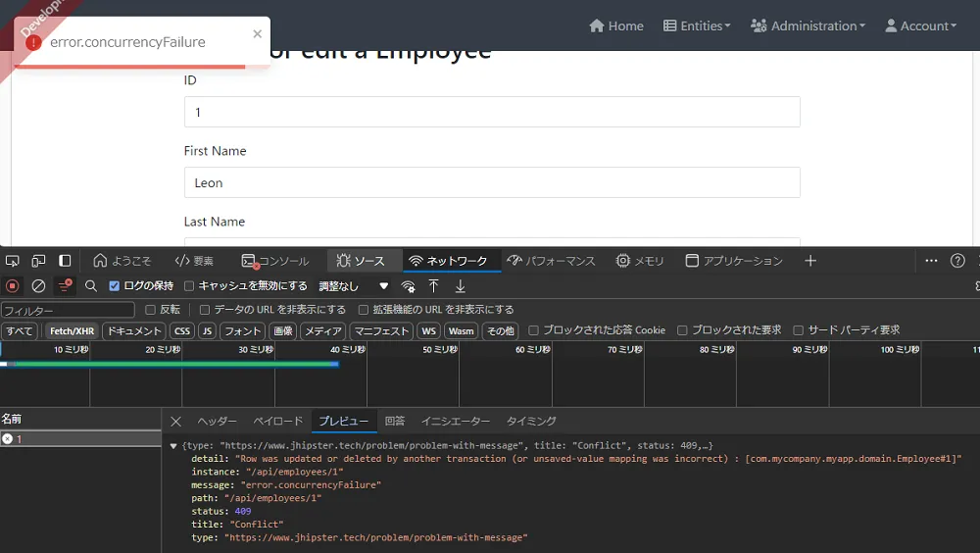Open the Administration dropdown menu
This screenshot has height=553, width=980.
pyautogui.click(x=808, y=25)
